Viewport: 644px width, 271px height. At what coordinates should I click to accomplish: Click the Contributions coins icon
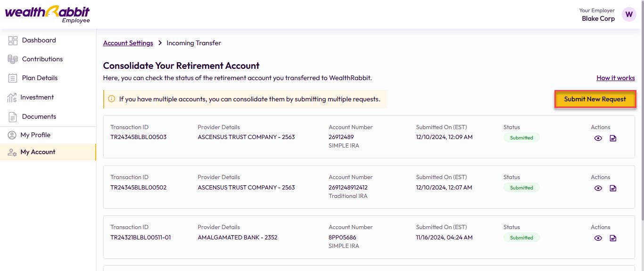tap(13, 59)
